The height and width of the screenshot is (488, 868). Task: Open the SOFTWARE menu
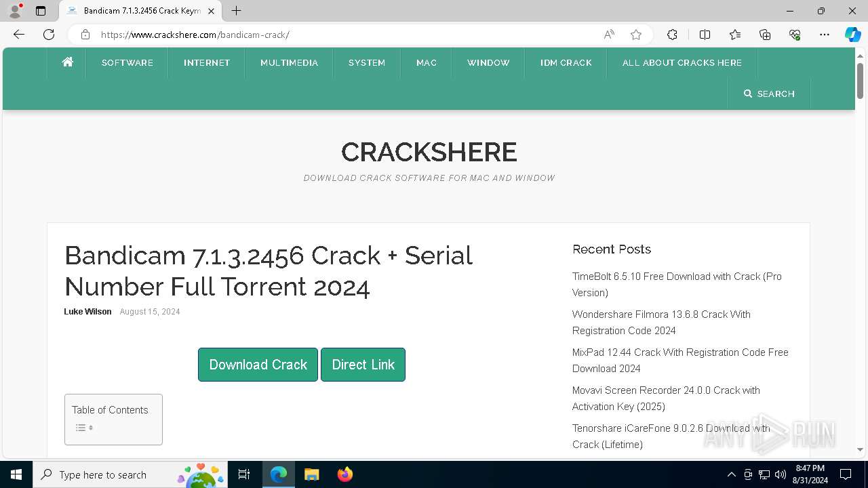coord(127,62)
